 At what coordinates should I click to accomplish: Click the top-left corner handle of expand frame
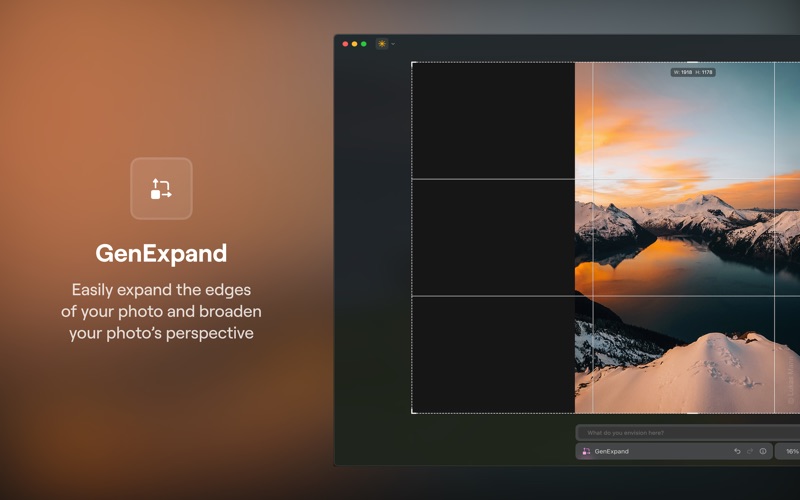[413, 63]
